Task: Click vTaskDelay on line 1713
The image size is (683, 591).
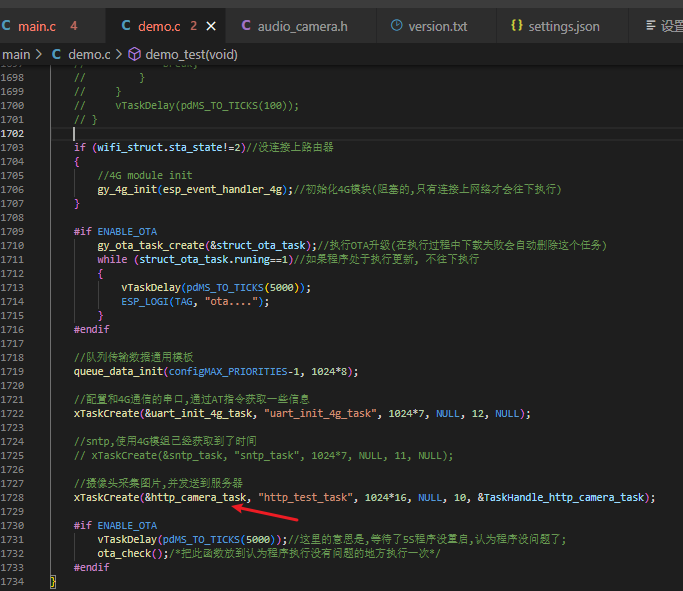Action: pyautogui.click(x=151, y=287)
